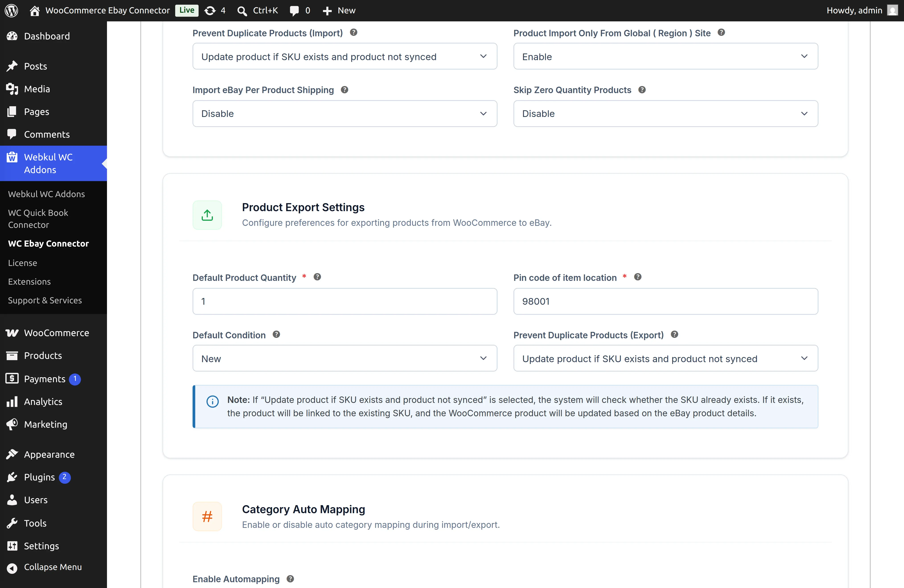The width and height of the screenshot is (904, 588).
Task: Open the WordPress logo menu
Action: 11,10
